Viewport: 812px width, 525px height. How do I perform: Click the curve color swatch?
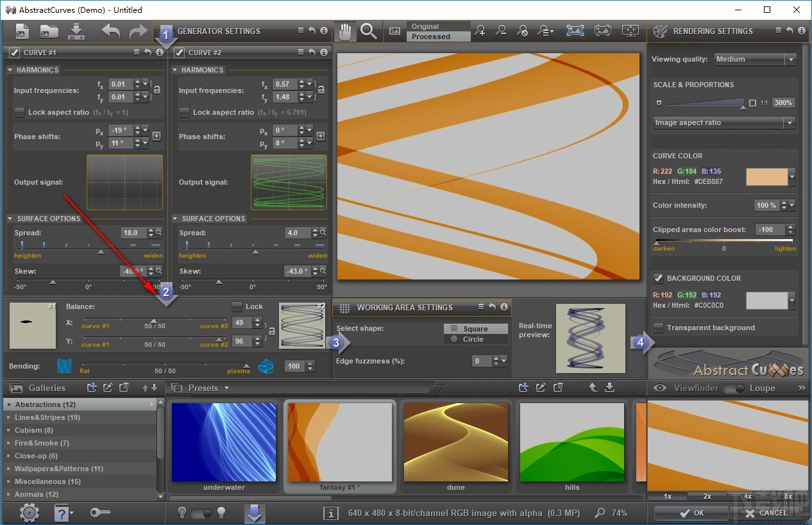click(766, 177)
